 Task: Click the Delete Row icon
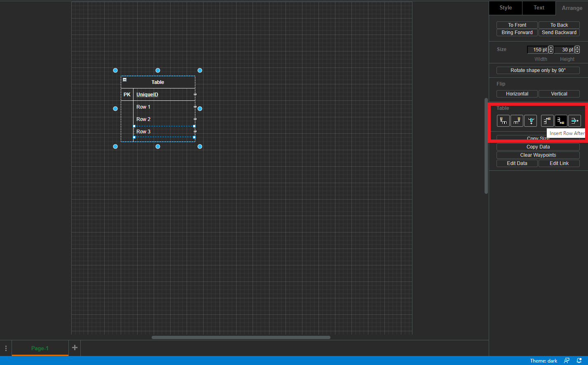coord(574,121)
